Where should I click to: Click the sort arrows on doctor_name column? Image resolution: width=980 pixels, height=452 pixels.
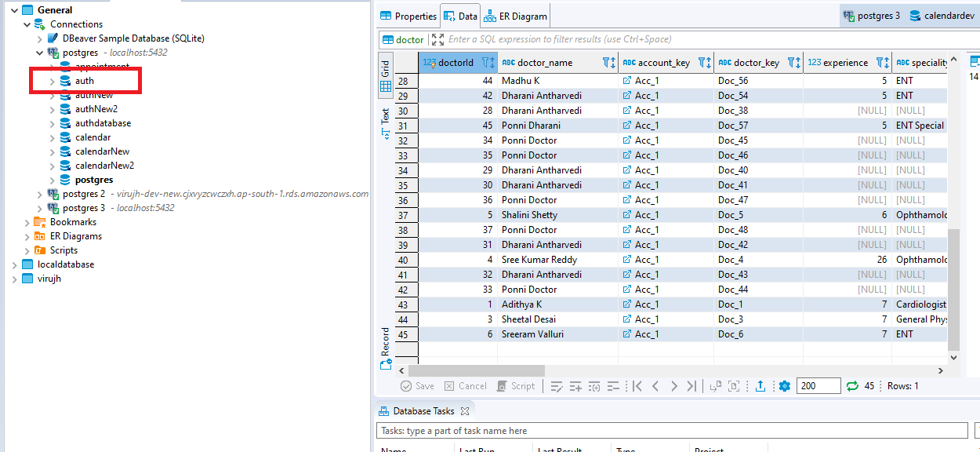(x=614, y=63)
